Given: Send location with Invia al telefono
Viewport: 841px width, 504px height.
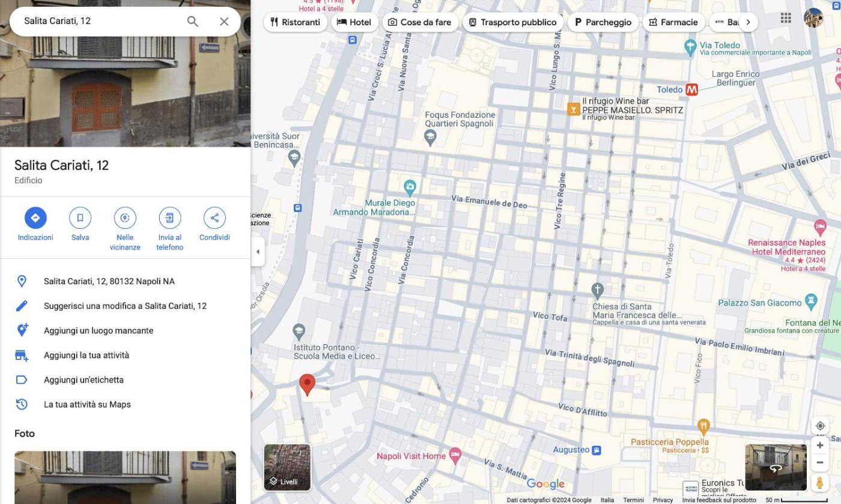Looking at the screenshot, I should (x=170, y=218).
